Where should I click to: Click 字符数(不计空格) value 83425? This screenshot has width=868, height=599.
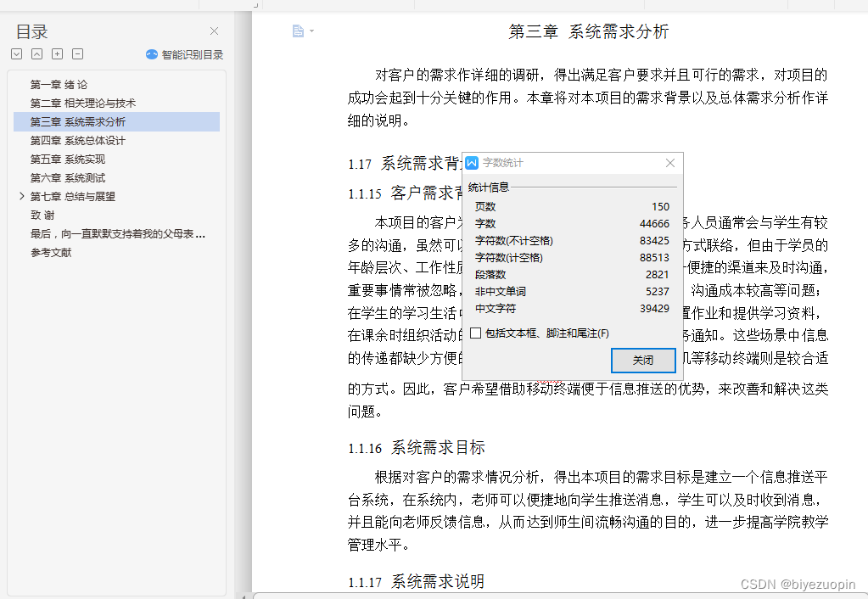pyautogui.click(x=654, y=241)
